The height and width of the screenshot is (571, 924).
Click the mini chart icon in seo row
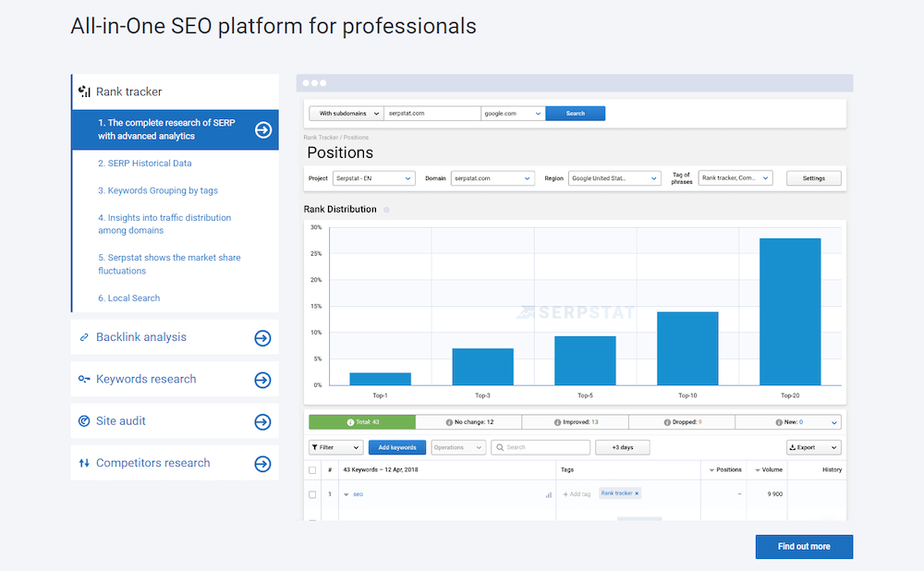(549, 494)
